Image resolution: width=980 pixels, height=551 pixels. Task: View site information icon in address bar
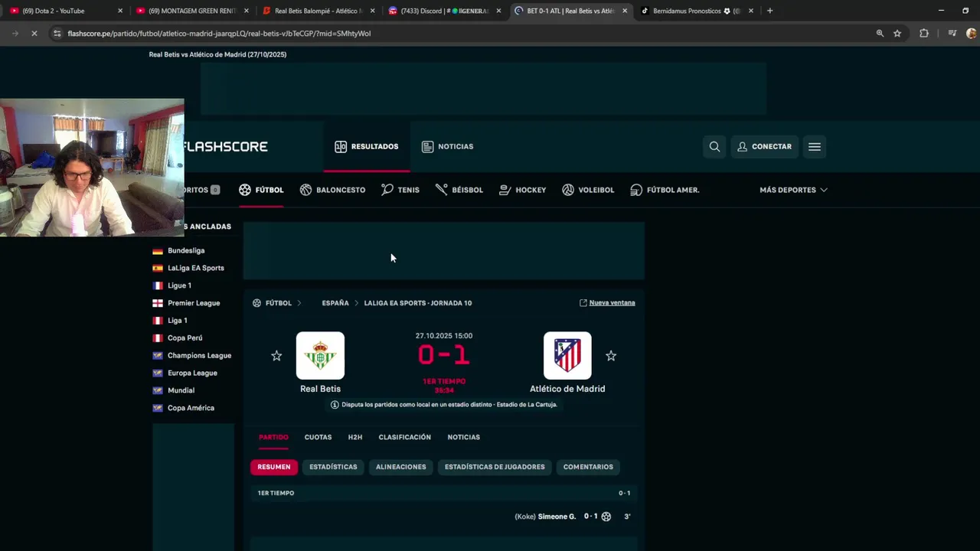tap(57, 34)
